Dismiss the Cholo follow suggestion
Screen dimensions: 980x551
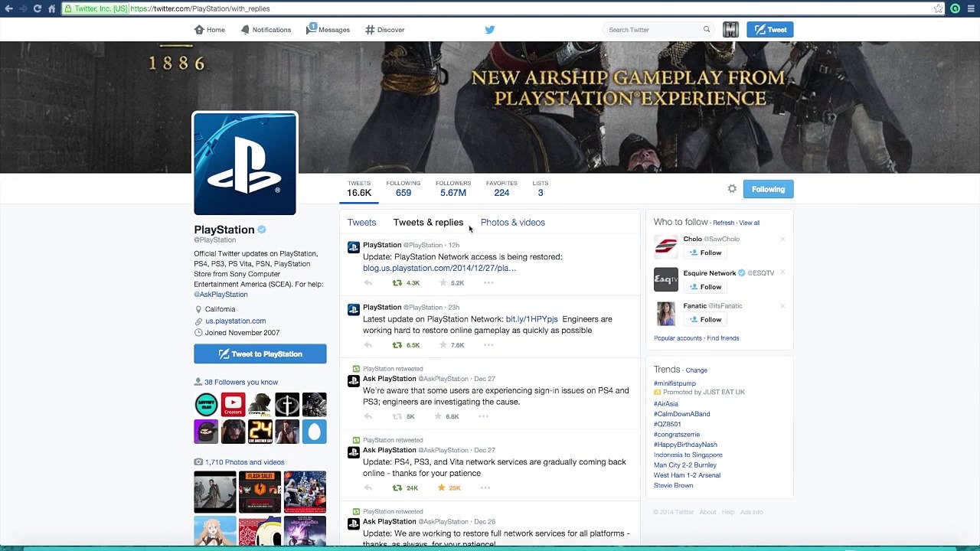point(782,240)
